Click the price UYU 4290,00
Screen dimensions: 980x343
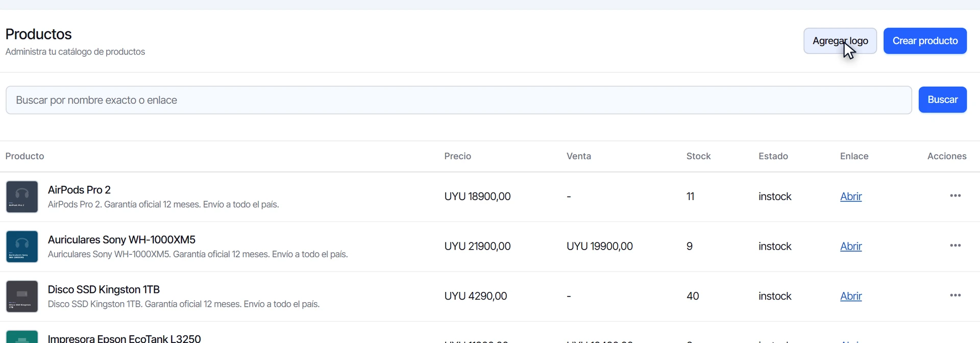click(x=475, y=296)
